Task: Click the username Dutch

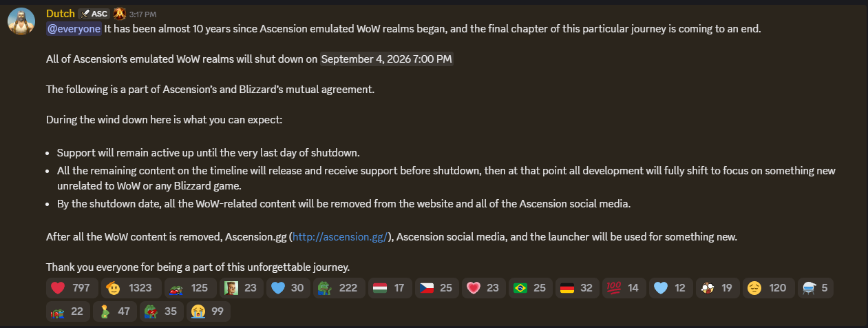Action: click(60, 14)
